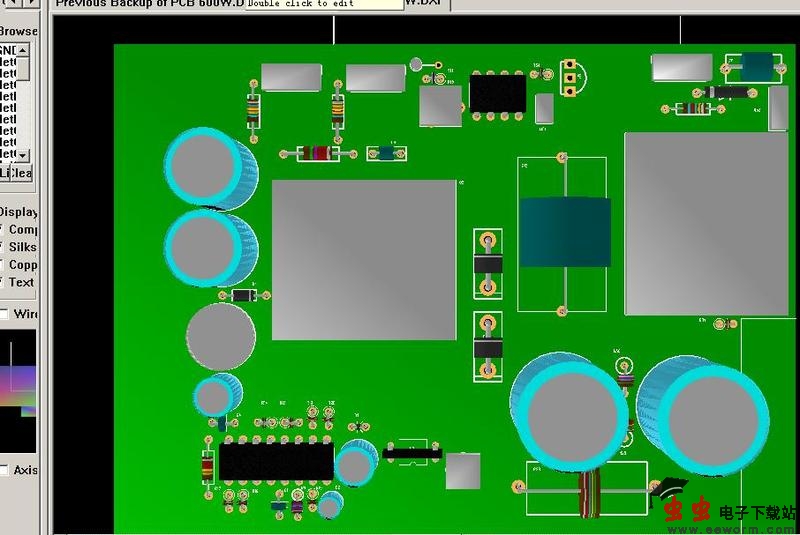
Task: Select the teal film capacitor on board
Action: pos(564,232)
